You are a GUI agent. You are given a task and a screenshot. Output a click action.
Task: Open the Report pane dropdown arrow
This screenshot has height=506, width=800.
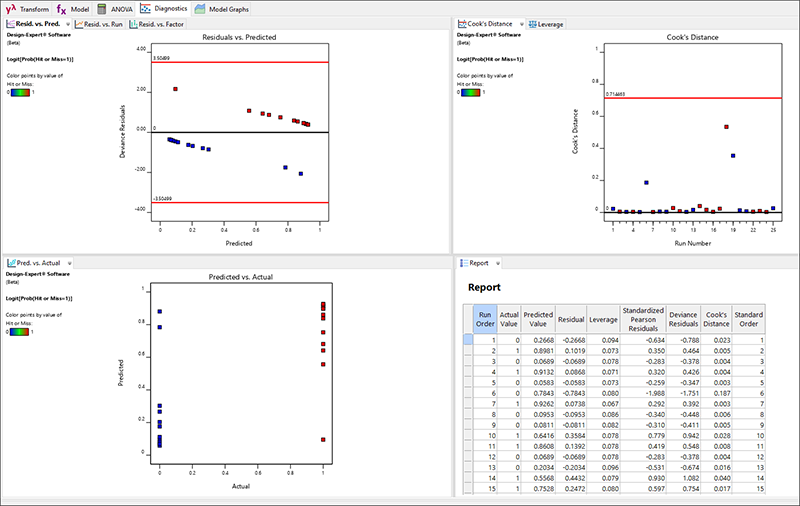coord(497,263)
